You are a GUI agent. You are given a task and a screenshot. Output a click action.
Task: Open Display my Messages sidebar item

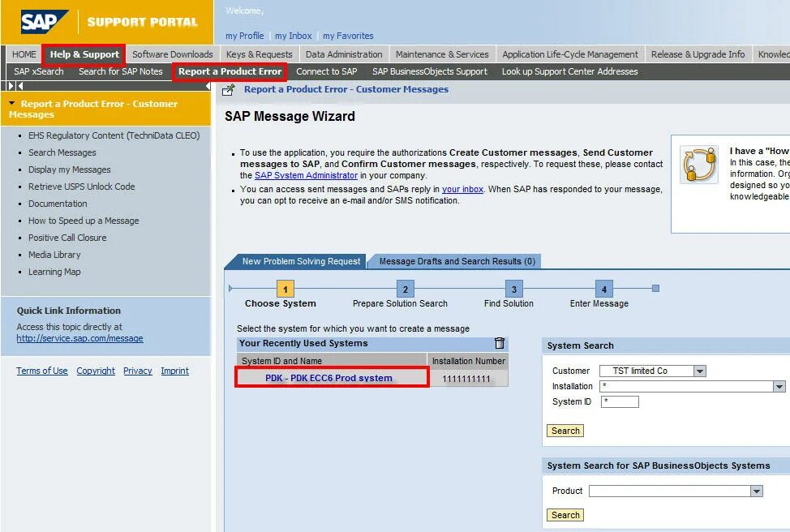point(70,169)
